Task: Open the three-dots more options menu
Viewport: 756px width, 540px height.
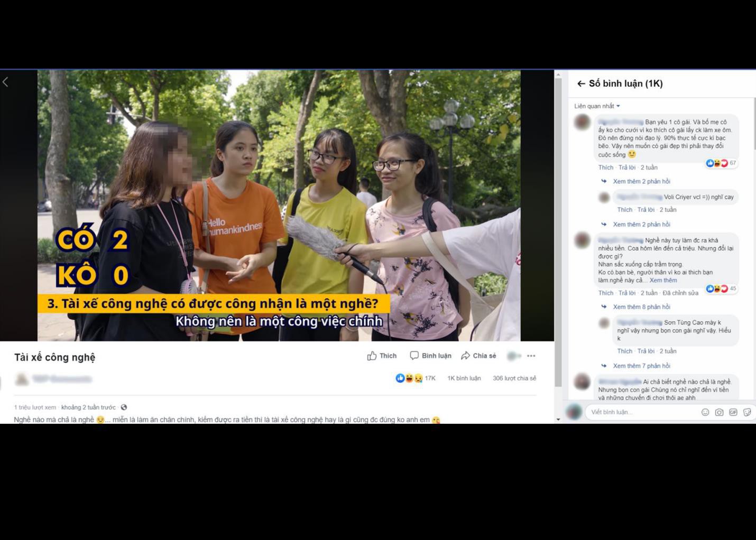Action: 531,356
